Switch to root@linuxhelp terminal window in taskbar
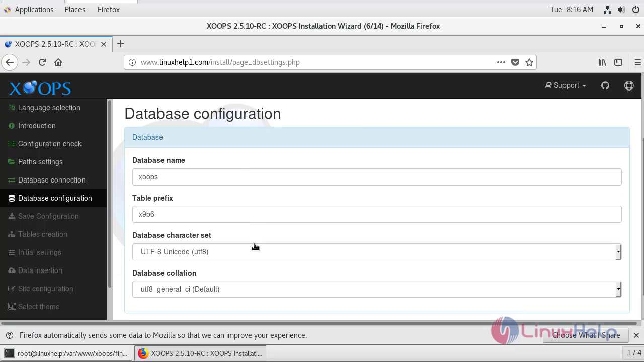This screenshot has width=644, height=362. [x=67, y=353]
